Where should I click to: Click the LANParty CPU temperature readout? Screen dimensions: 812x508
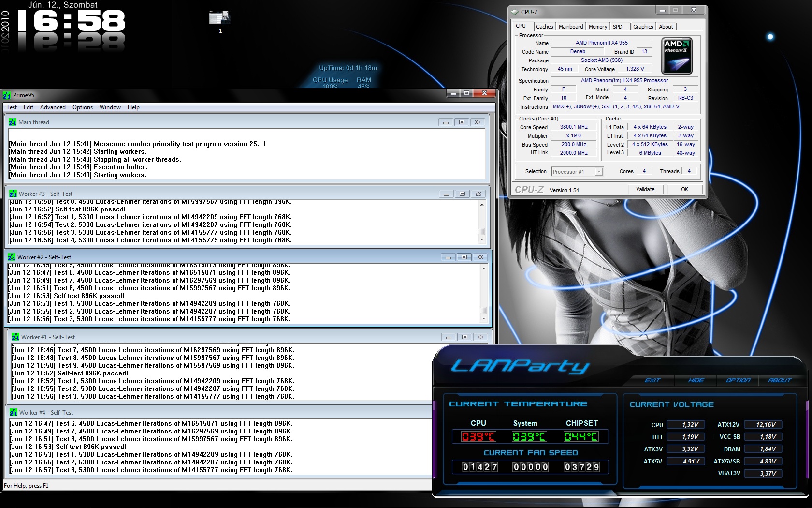[x=478, y=437]
